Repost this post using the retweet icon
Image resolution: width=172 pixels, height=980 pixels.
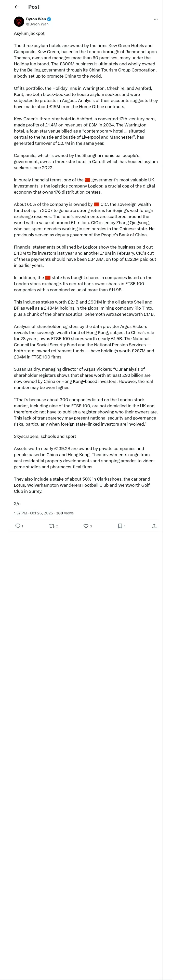(51, 526)
